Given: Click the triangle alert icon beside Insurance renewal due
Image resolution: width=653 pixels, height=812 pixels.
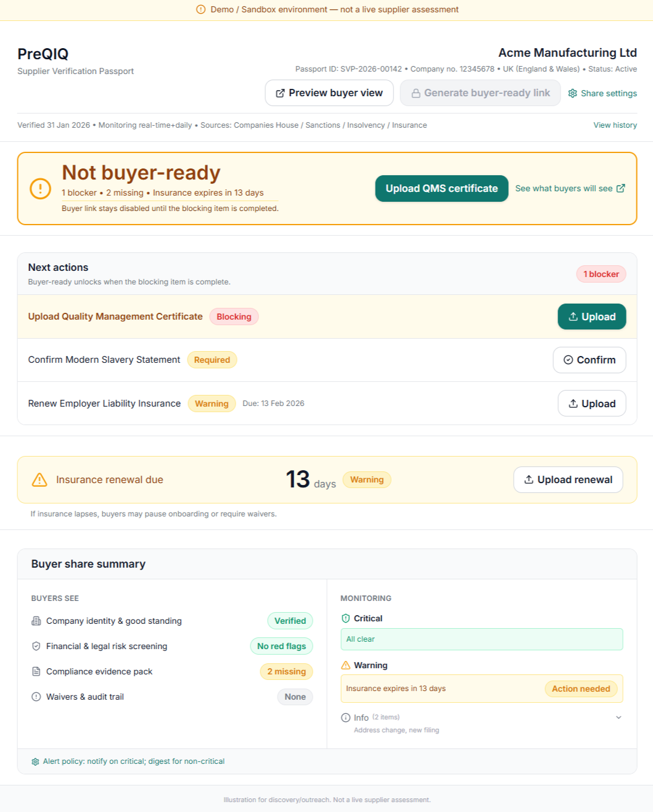Looking at the screenshot, I should pyautogui.click(x=39, y=480).
